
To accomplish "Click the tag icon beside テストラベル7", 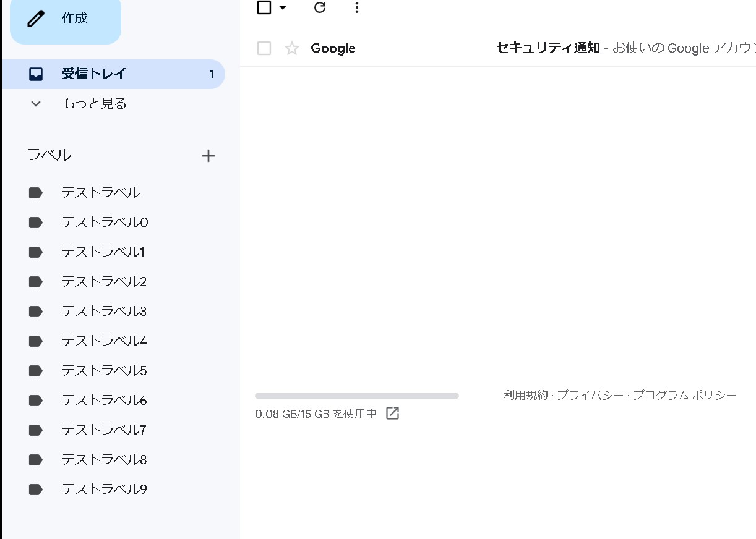I will click(x=36, y=430).
